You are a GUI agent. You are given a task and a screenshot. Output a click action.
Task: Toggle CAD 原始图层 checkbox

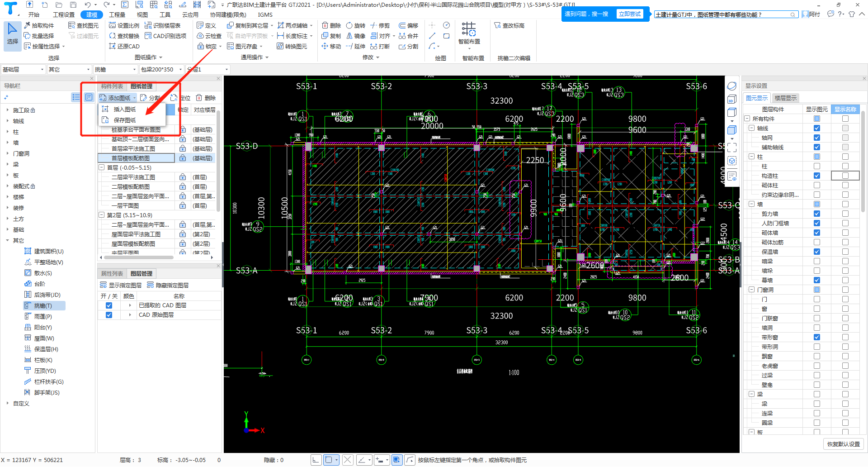pos(109,315)
